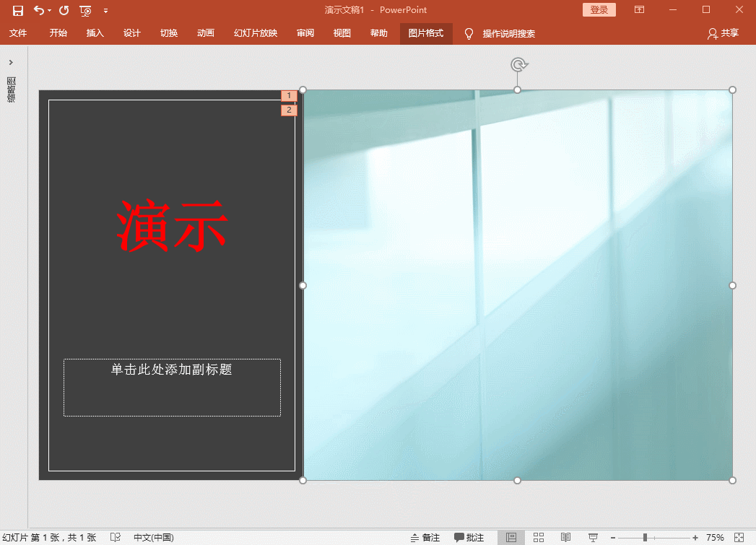Click the spell check status icon
This screenshot has width=756, height=545.
pos(116,537)
